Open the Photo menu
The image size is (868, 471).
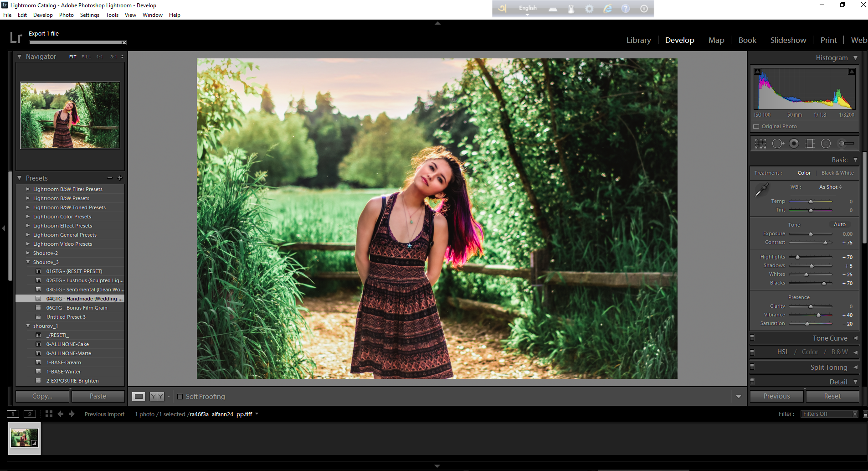pyautogui.click(x=66, y=15)
